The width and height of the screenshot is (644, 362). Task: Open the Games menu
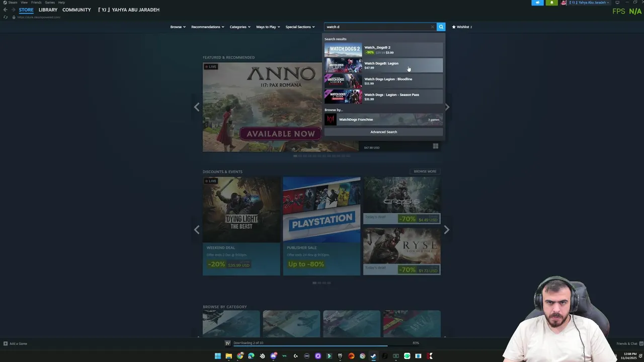(x=50, y=3)
